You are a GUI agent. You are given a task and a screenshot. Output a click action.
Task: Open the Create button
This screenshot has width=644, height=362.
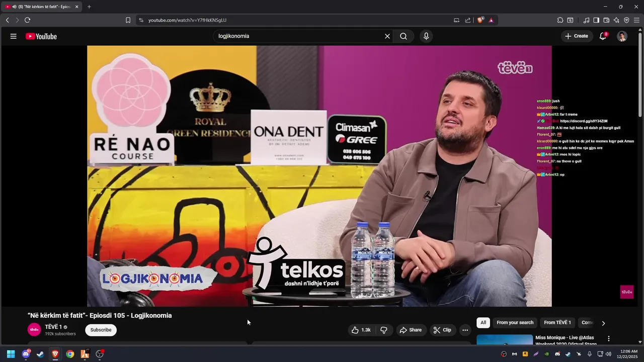[x=577, y=36]
